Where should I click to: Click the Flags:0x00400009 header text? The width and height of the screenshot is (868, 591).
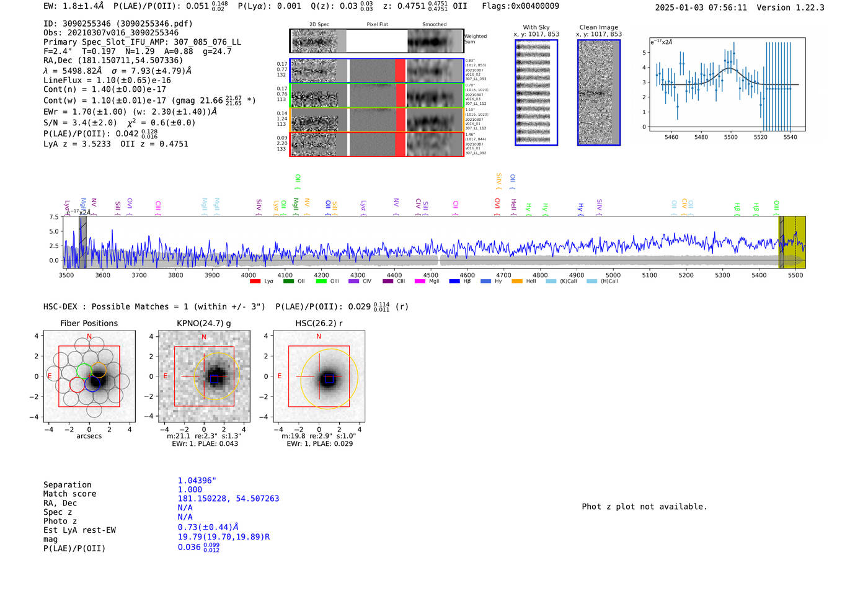pyautogui.click(x=520, y=6)
